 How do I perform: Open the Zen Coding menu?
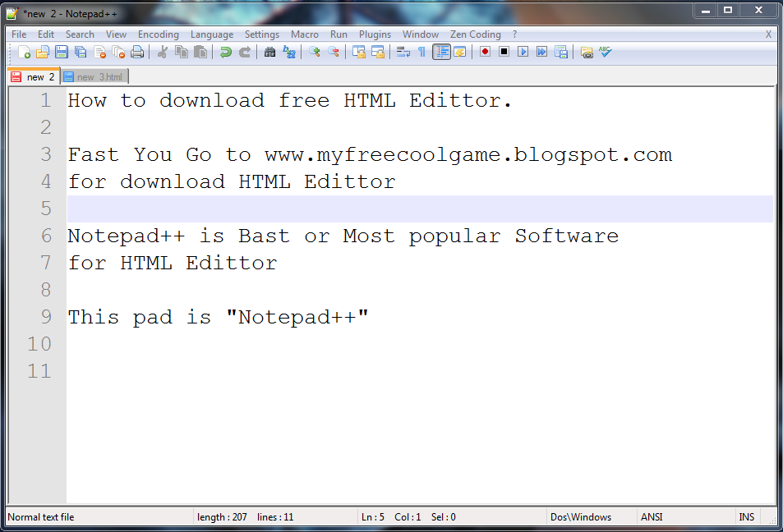point(475,34)
